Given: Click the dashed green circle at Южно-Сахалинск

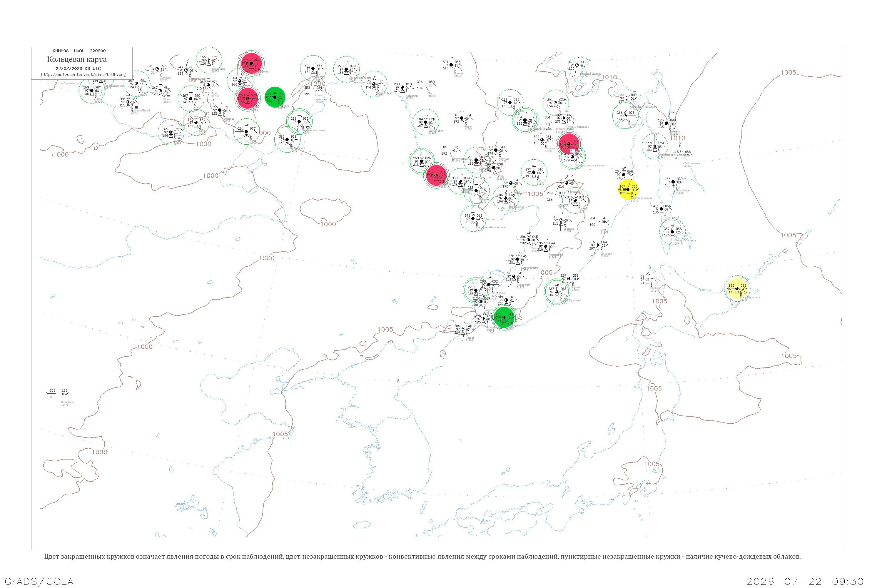Looking at the screenshot, I should pos(672,232).
